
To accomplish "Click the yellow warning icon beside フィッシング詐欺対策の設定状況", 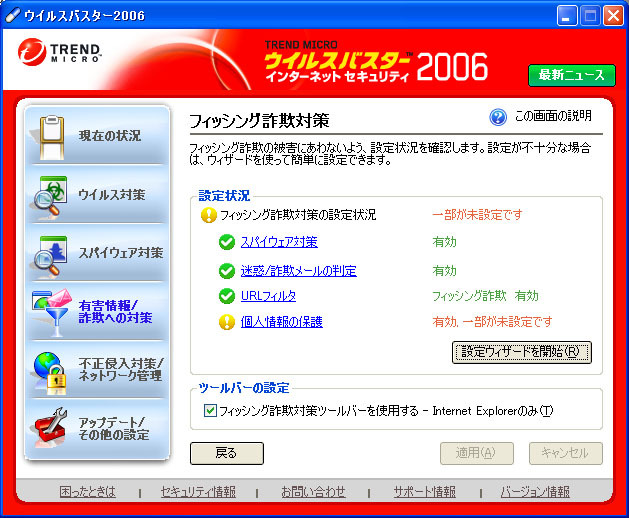I will click(x=209, y=215).
